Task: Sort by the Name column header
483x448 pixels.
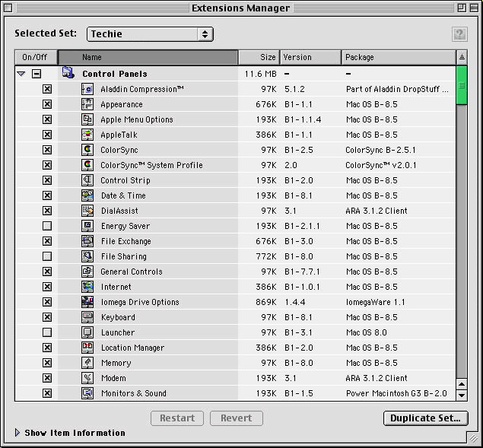Action: [x=148, y=57]
